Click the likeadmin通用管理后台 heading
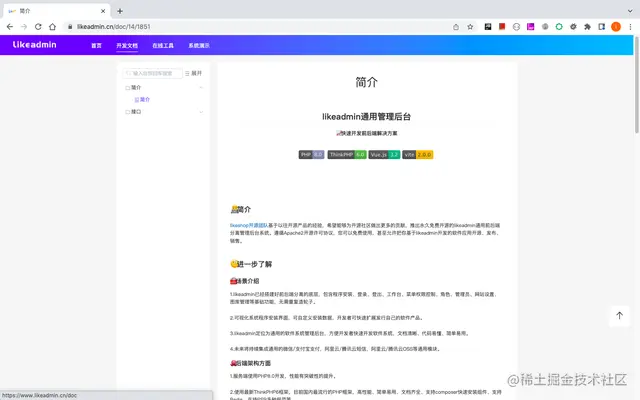Viewport: 640px width, 400px height. pyautogui.click(x=366, y=117)
